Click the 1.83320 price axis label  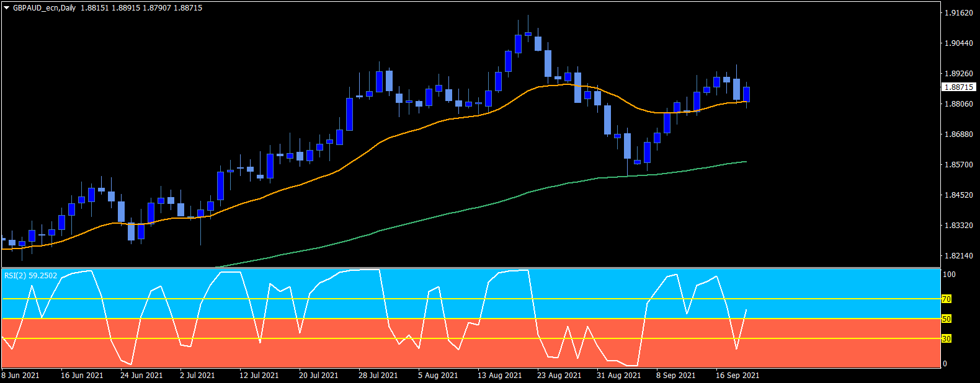[958, 225]
